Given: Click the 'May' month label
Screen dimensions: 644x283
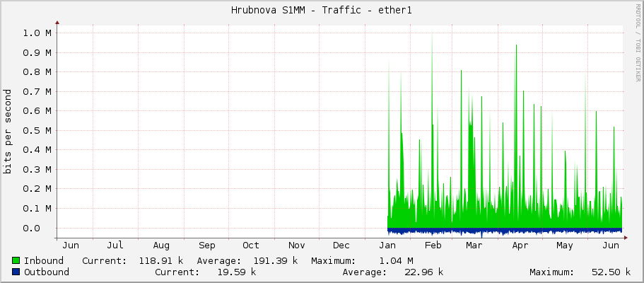Looking at the screenshot, I should (564, 246).
